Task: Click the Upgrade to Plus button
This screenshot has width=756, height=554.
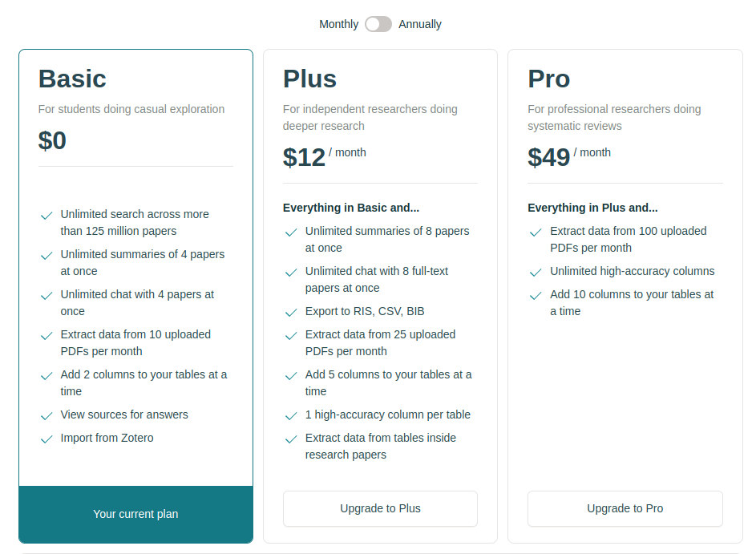Action: coord(380,508)
